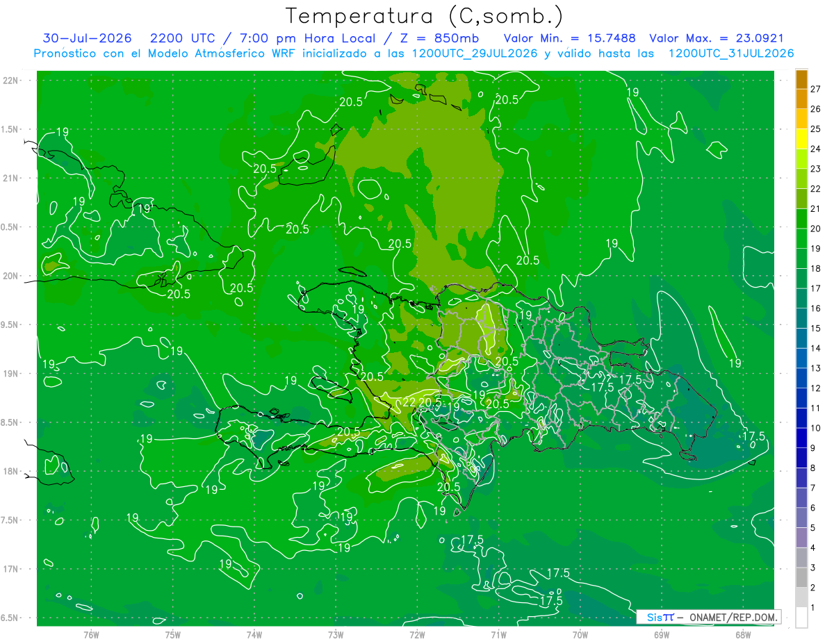Pick the orange swatch between 26 and 27
This screenshot has height=644, width=834.
[x=801, y=99]
